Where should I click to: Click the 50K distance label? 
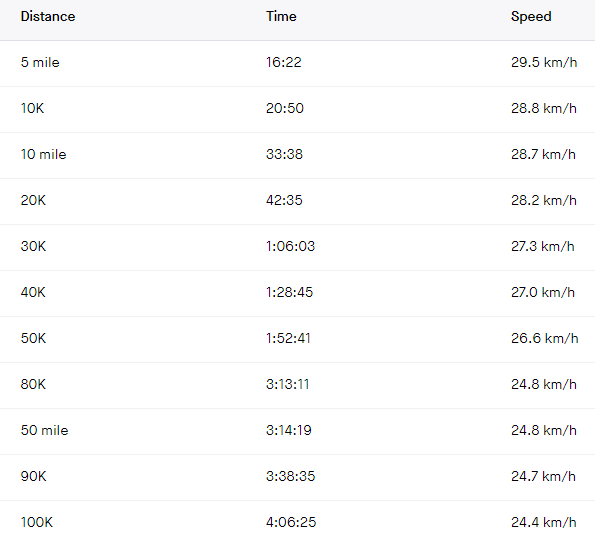33,338
